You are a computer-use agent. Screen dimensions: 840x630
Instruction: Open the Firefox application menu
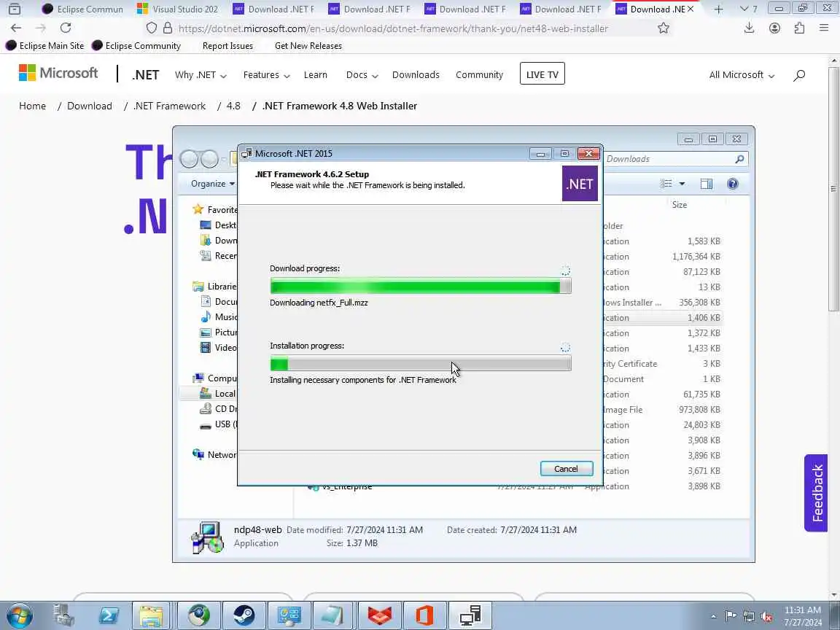[x=824, y=28]
